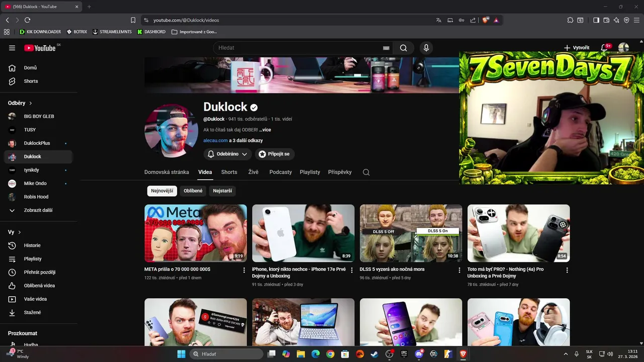
Task: Open Brave Wallet icon
Action: (x=606, y=20)
